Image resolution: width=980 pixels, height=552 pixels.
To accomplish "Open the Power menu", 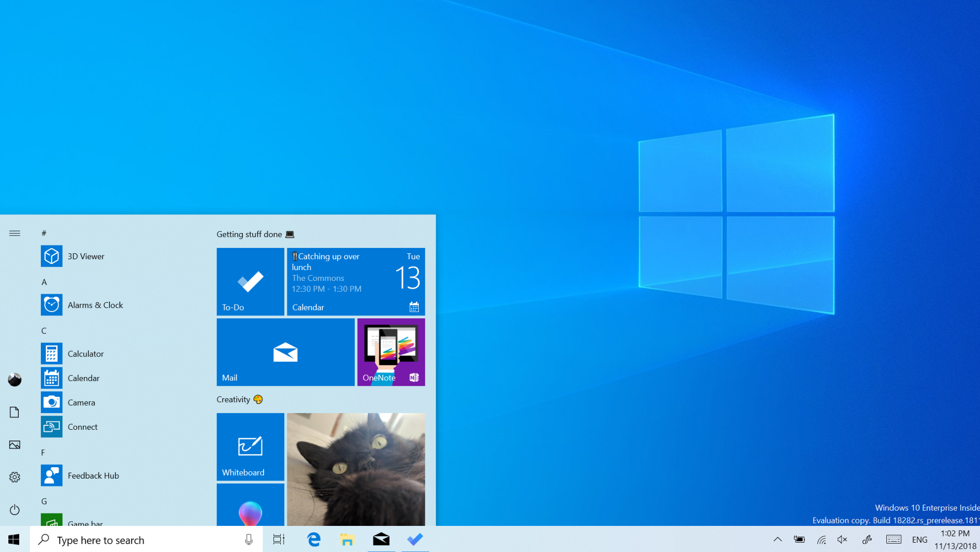I will point(14,510).
